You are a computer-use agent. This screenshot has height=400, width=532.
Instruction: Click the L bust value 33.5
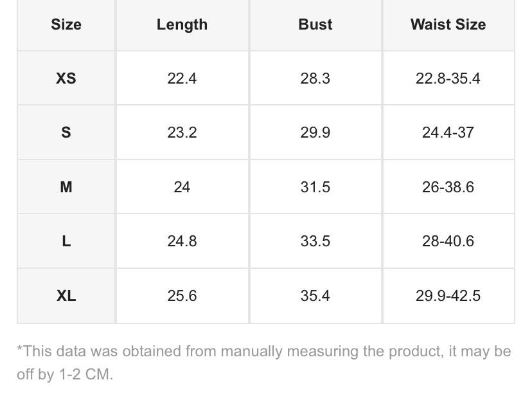tap(315, 241)
